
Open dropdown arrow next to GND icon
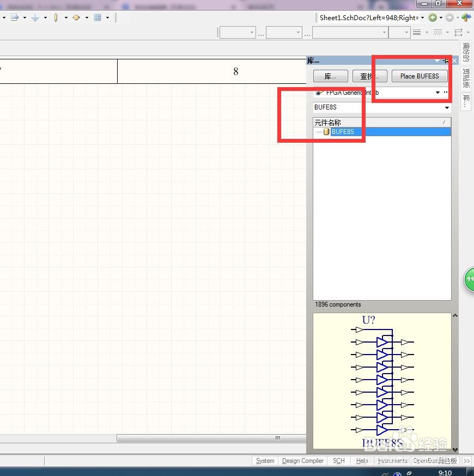(x=45, y=17)
